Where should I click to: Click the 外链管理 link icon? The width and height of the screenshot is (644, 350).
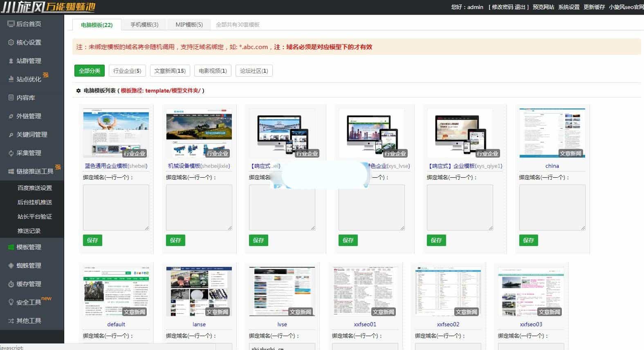[11, 116]
